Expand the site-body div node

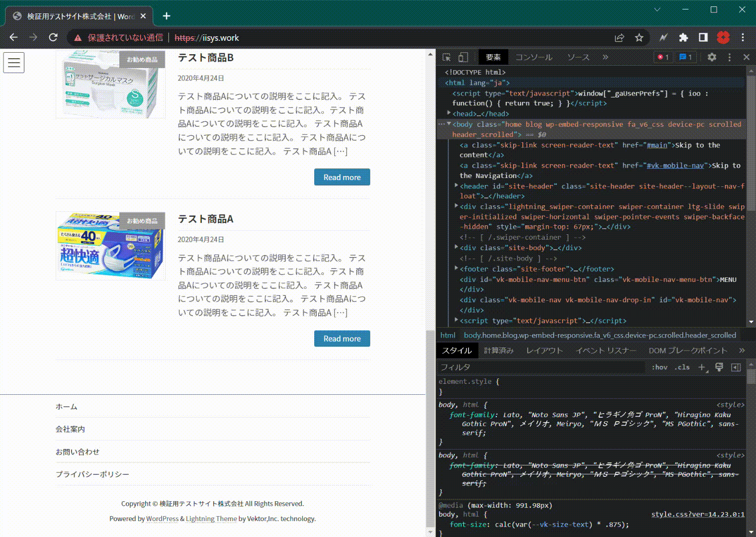click(457, 247)
